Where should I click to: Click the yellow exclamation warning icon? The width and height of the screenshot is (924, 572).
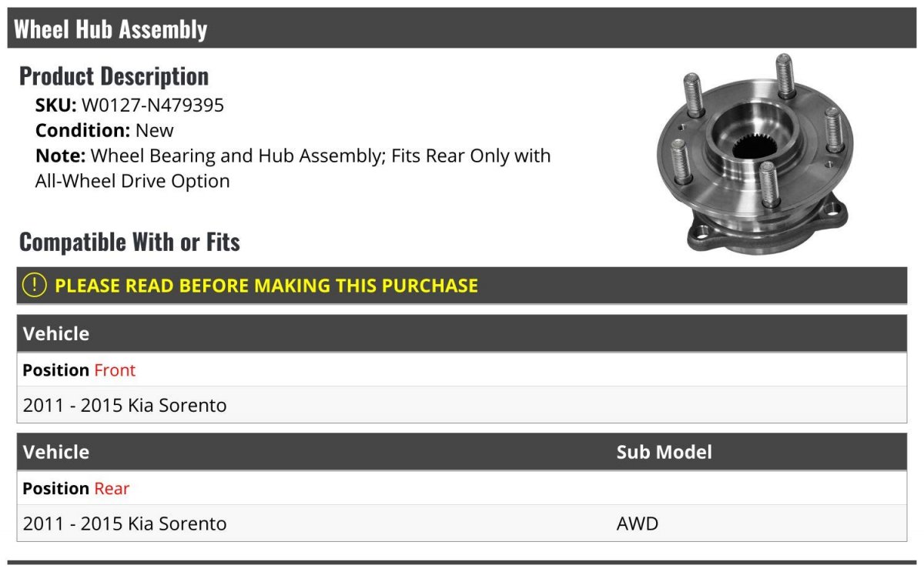coord(35,285)
